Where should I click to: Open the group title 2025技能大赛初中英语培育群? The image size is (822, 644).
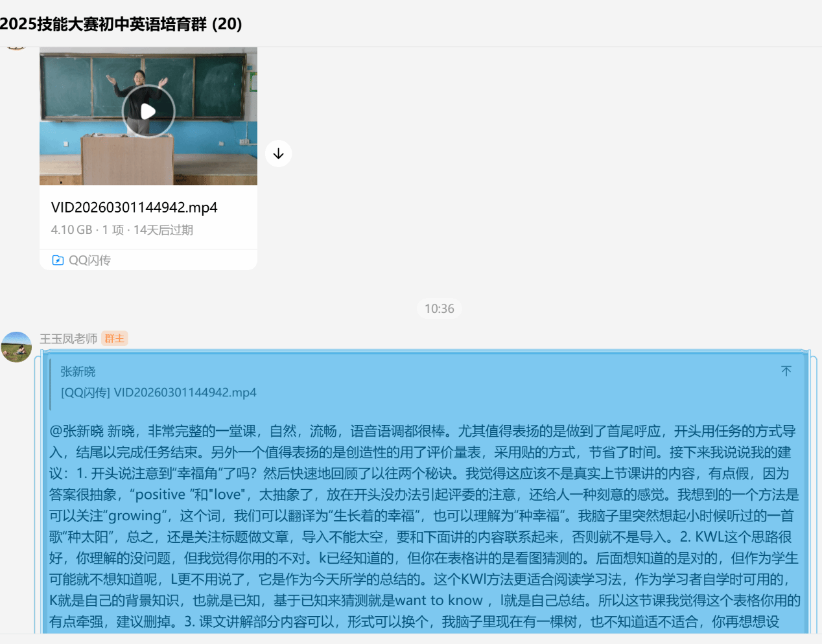pyautogui.click(x=121, y=24)
